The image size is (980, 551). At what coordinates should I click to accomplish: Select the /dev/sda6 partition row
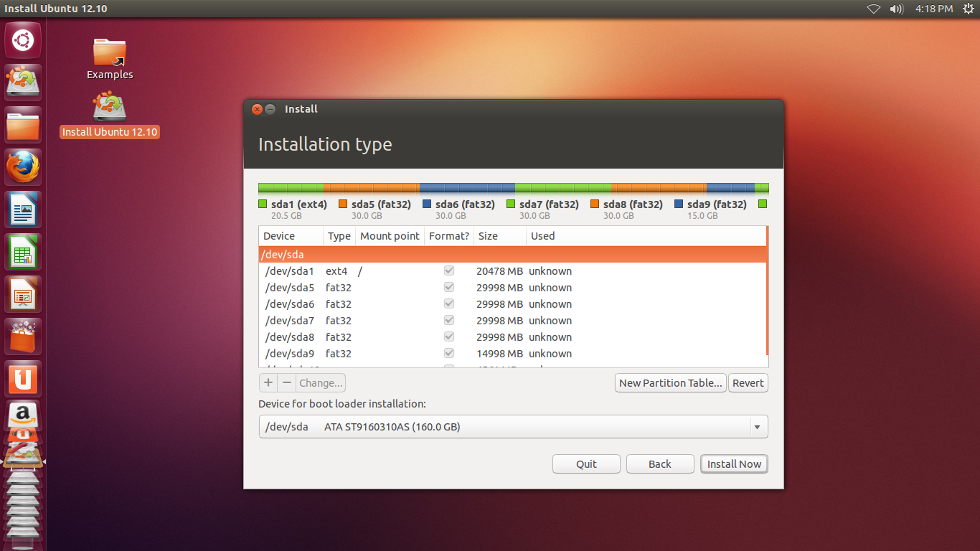pos(512,304)
